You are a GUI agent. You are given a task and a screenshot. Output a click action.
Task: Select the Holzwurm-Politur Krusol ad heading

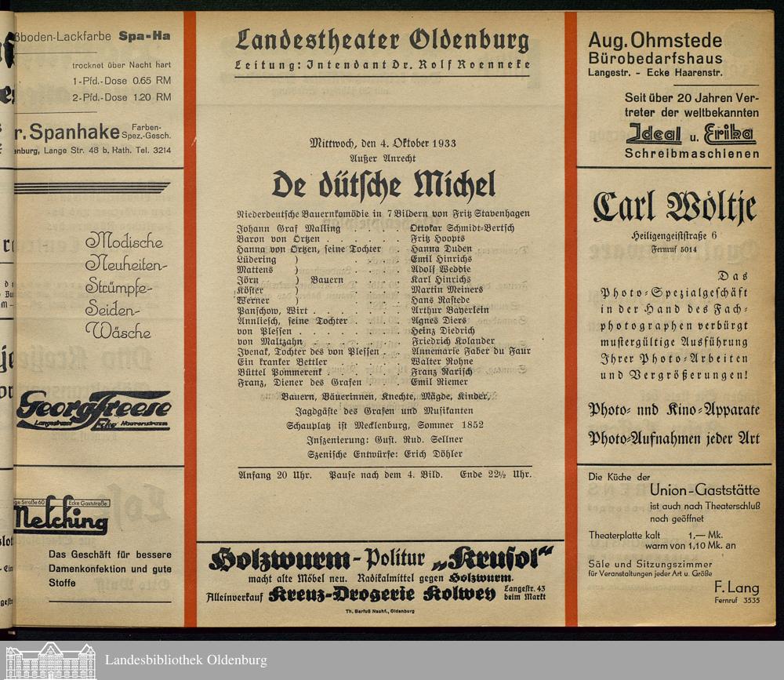pos(381,559)
